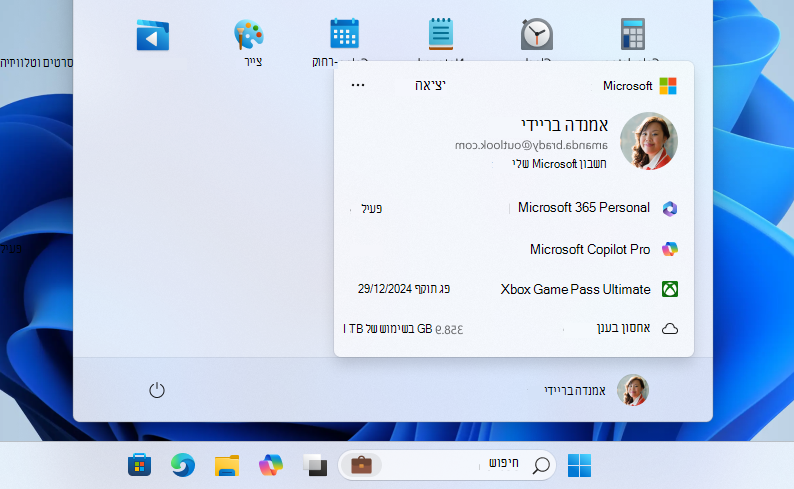Click the יציאה sign-out button
Image resolution: width=794 pixels, height=489 pixels.
pyautogui.click(x=430, y=85)
